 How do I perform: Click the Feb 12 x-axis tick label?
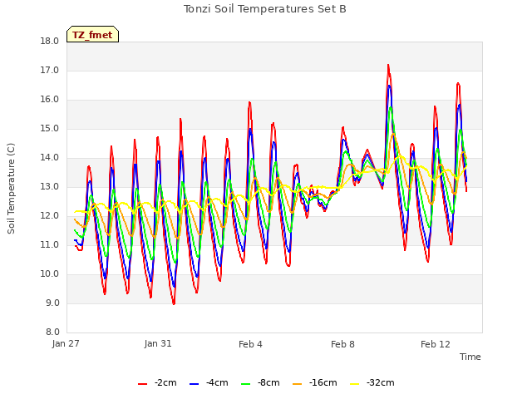pyautogui.click(x=436, y=344)
